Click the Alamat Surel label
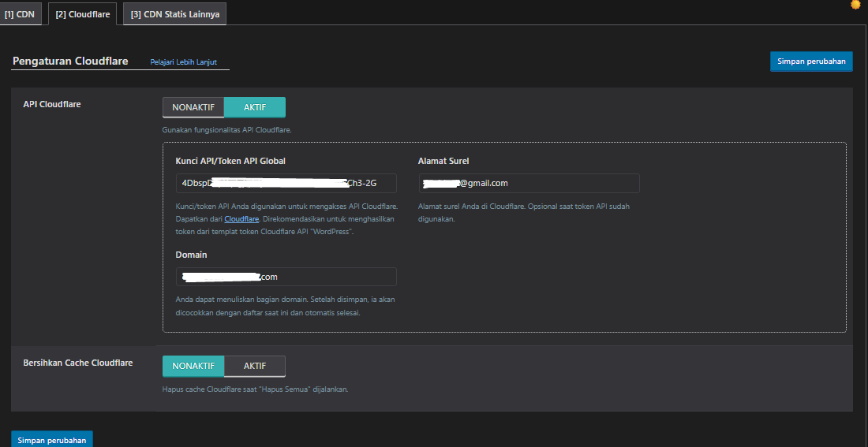The image size is (868, 447). tap(443, 161)
